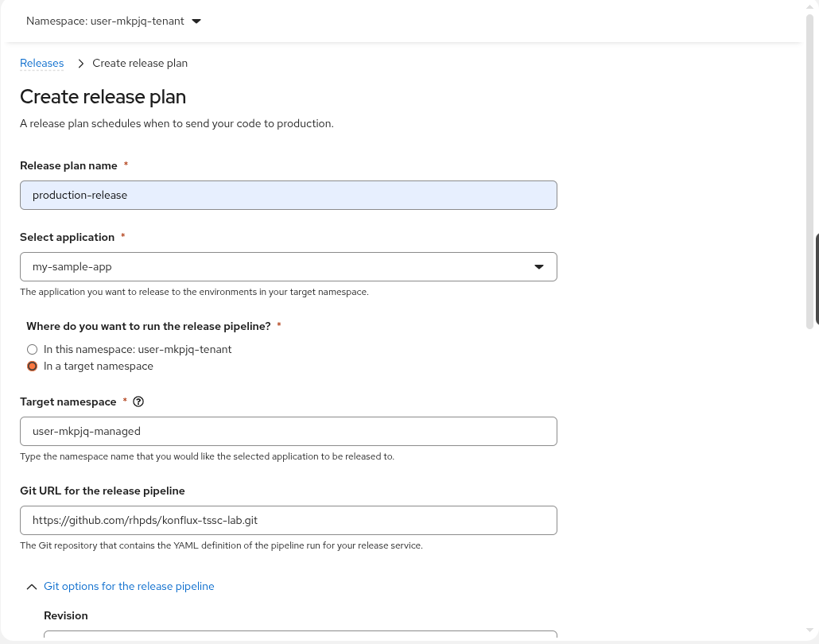This screenshot has width=819, height=644.
Task: Open the Namespace user-mkpjq-tenant switcher
Action: (114, 21)
